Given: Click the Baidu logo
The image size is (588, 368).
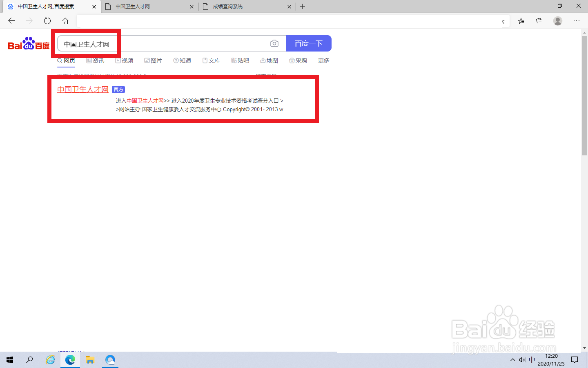Looking at the screenshot, I should [29, 43].
